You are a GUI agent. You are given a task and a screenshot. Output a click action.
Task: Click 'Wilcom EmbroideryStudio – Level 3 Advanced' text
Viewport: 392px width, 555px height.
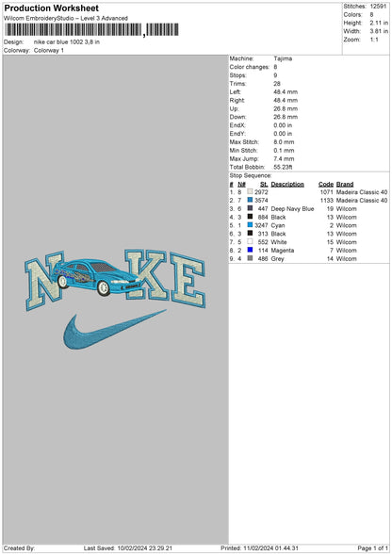[66, 18]
